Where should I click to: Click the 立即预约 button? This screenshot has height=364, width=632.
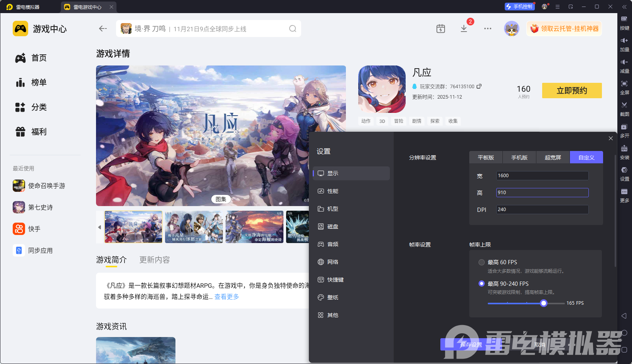coord(571,91)
